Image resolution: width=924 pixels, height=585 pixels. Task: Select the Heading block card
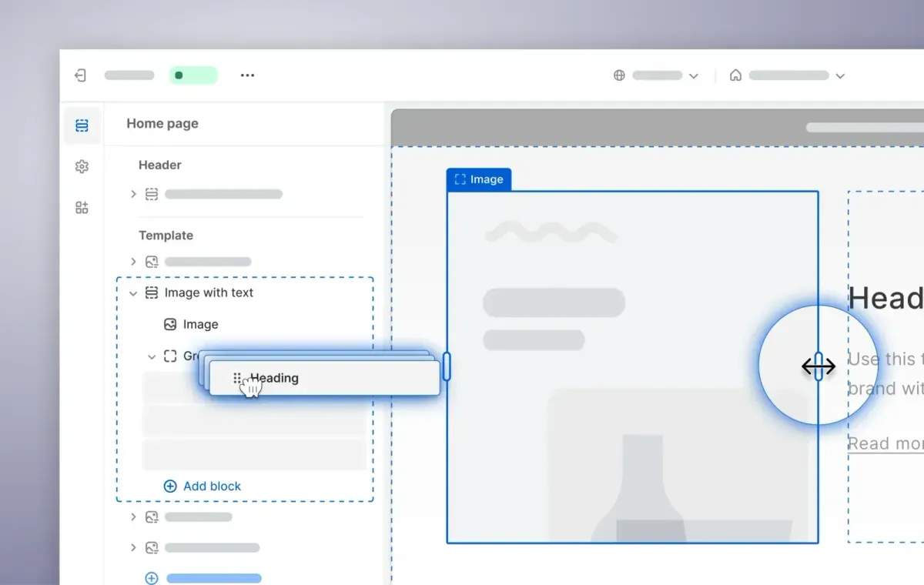324,378
